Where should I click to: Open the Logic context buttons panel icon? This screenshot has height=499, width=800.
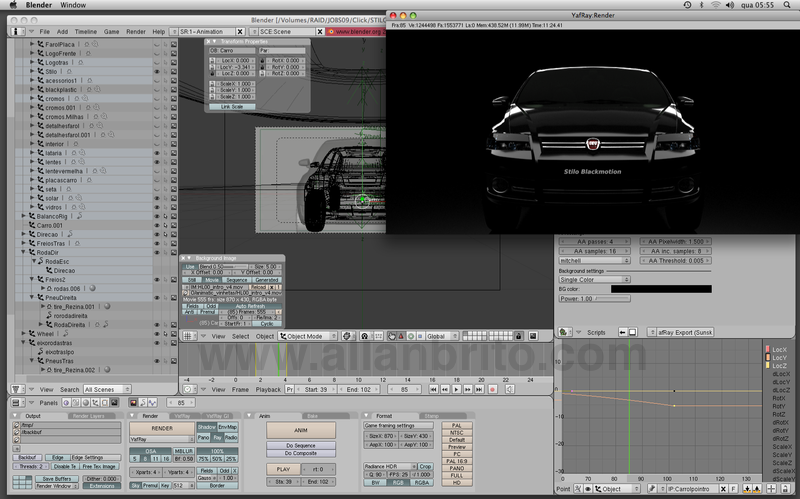click(x=66, y=403)
